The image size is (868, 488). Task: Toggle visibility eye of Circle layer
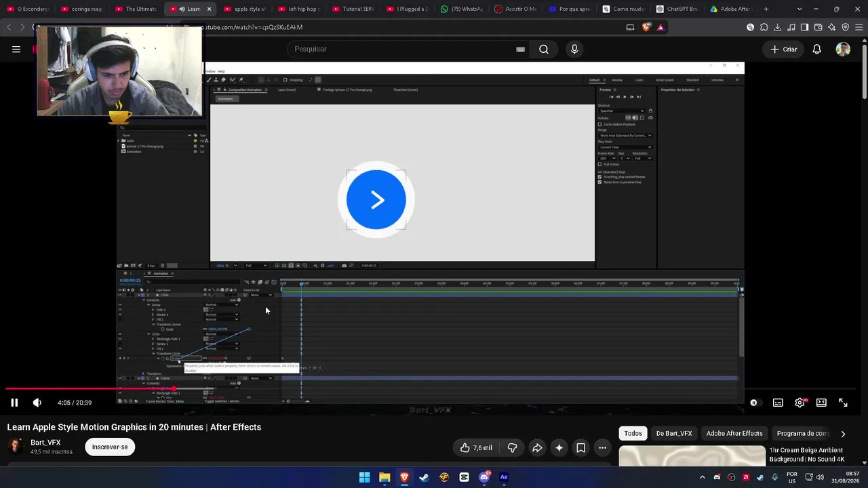click(120, 295)
